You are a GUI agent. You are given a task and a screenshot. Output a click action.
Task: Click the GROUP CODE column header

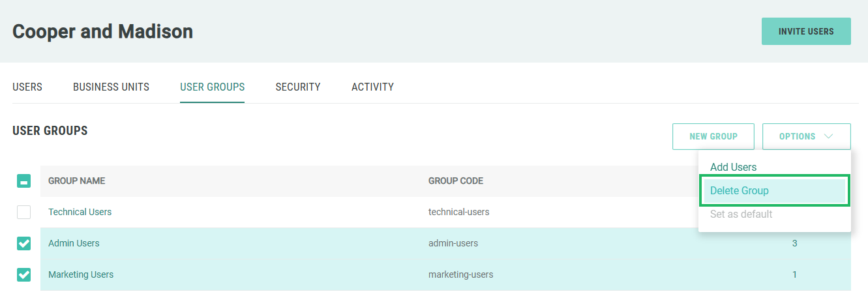[x=455, y=181]
